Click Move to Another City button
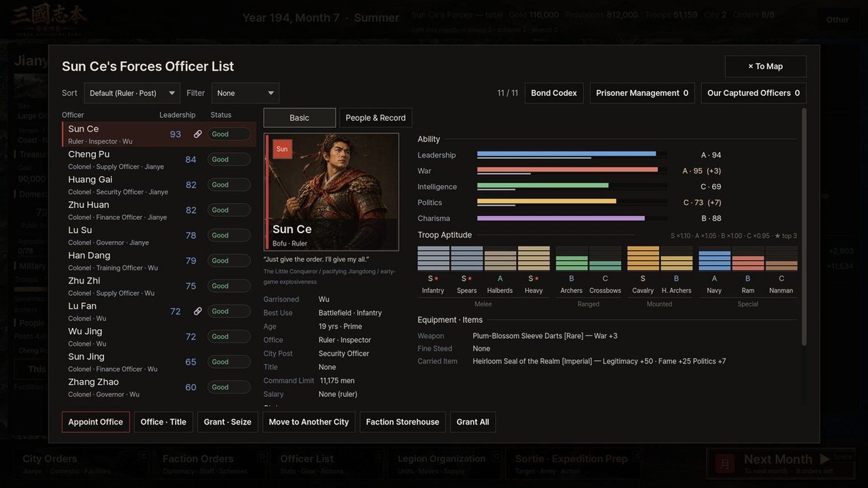Viewport: 868px width, 488px height. (309, 422)
